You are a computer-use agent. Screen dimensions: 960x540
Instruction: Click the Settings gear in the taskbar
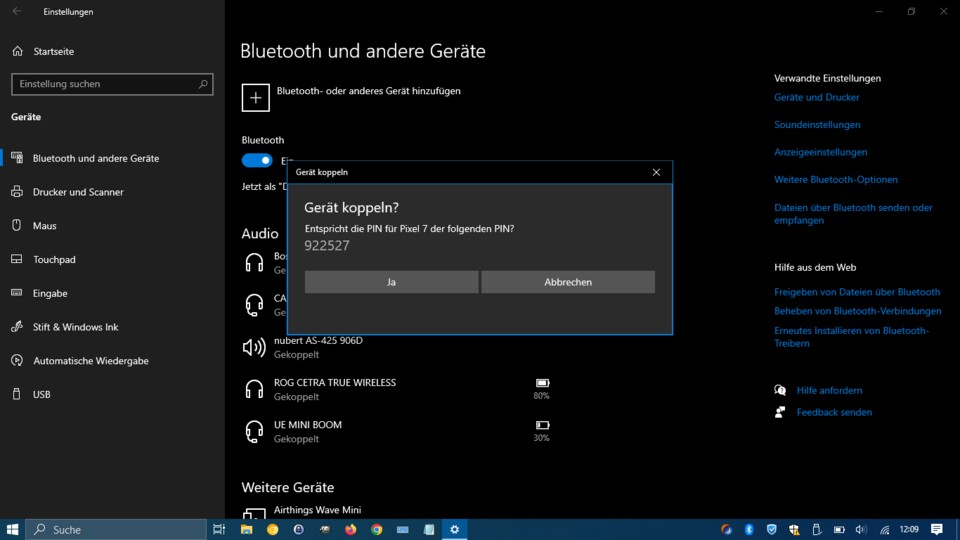coord(454,530)
